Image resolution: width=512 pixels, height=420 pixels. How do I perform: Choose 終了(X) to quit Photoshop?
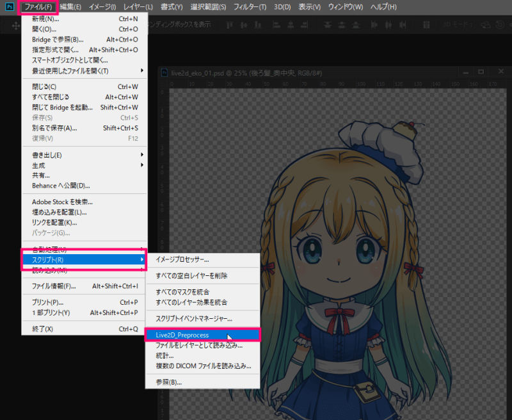coord(84,329)
